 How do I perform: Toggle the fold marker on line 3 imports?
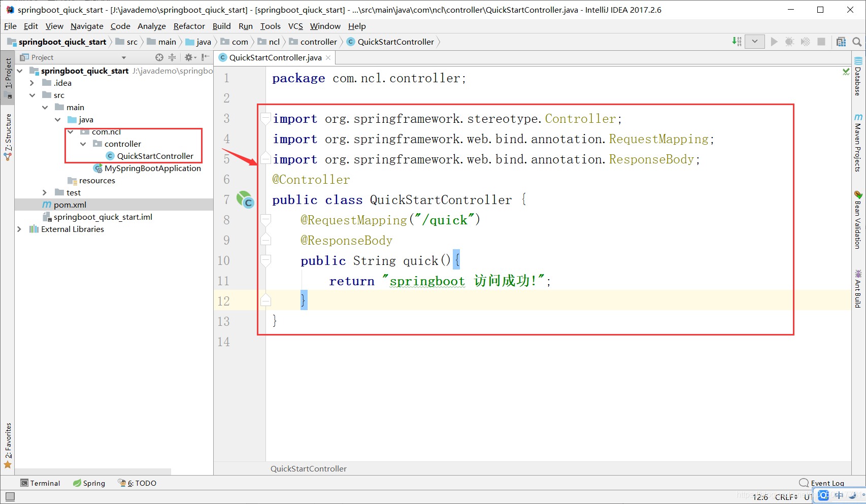(265, 119)
